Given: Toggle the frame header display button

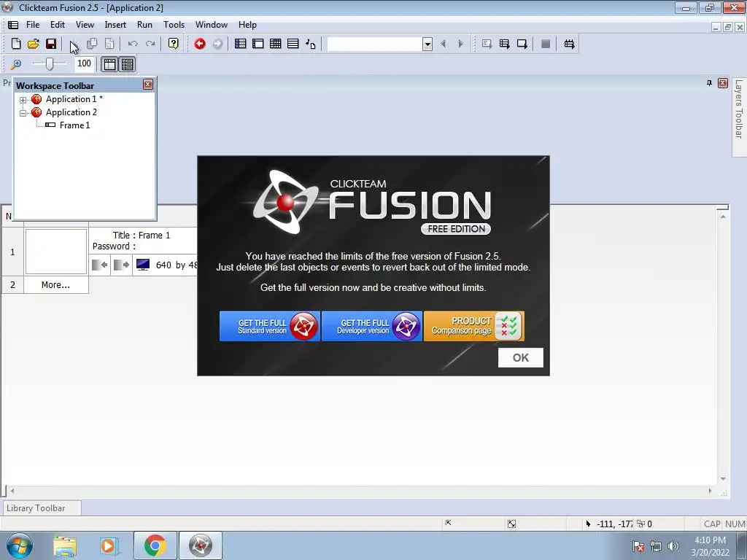Looking at the screenshot, I should click(x=109, y=64).
